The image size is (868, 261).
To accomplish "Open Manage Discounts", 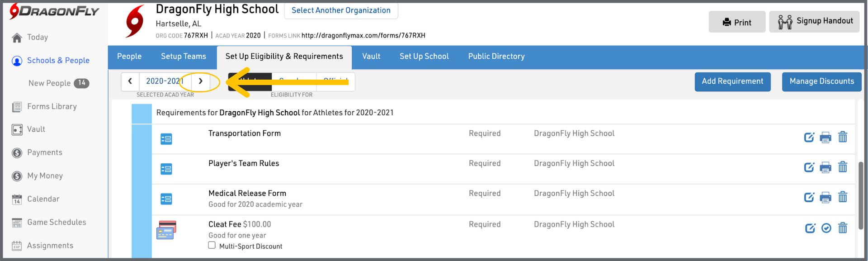I will pyautogui.click(x=821, y=82).
